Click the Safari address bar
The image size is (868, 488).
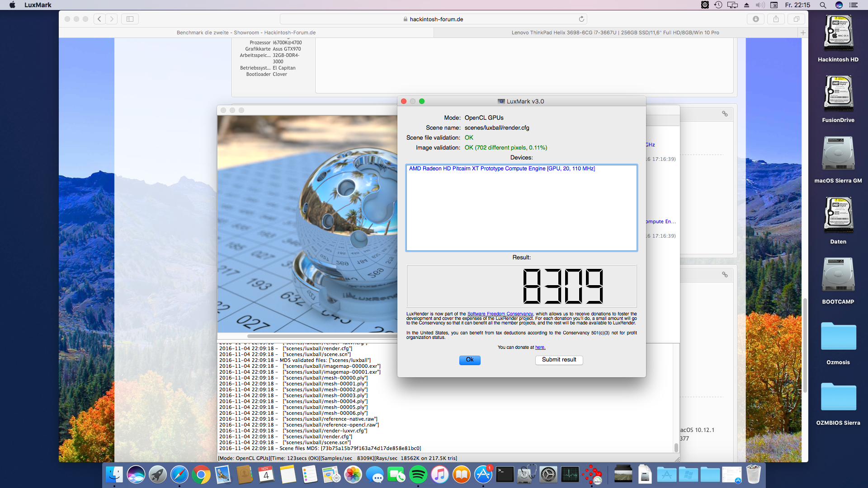[434, 19]
